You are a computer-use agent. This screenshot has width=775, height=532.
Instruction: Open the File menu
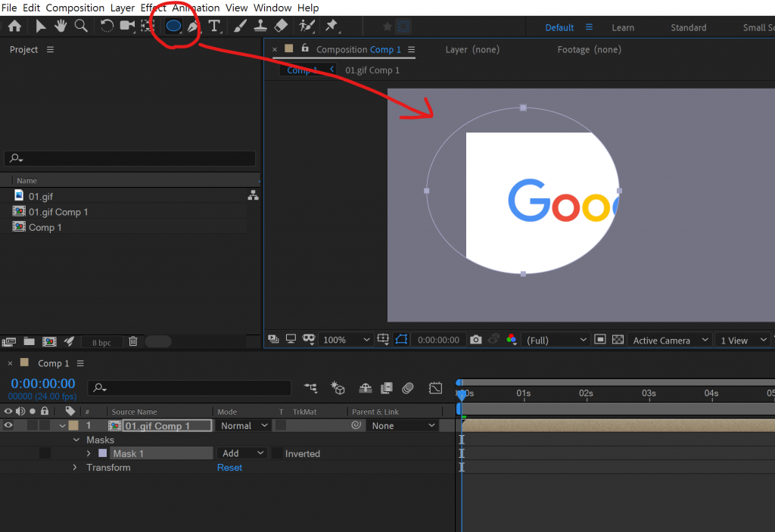(x=9, y=8)
